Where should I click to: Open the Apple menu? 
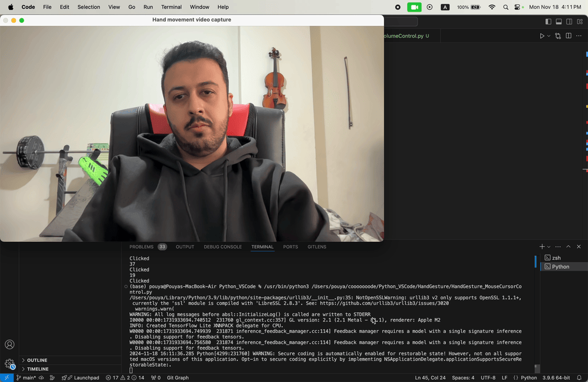tap(10, 7)
